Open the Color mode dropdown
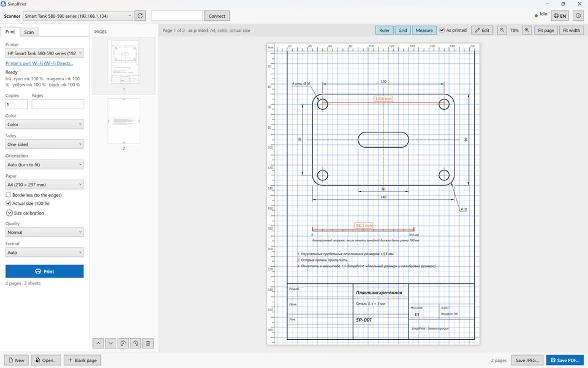Screen dimensions: 588x368 pos(45,125)
